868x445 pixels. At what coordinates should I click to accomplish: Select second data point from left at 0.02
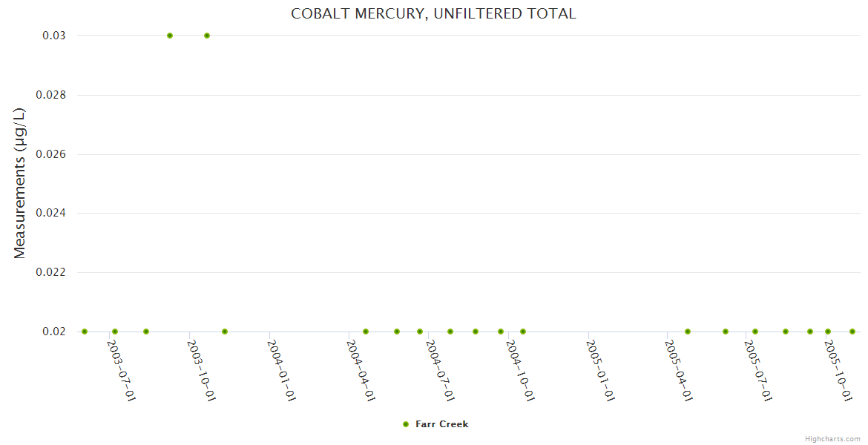[x=115, y=332]
